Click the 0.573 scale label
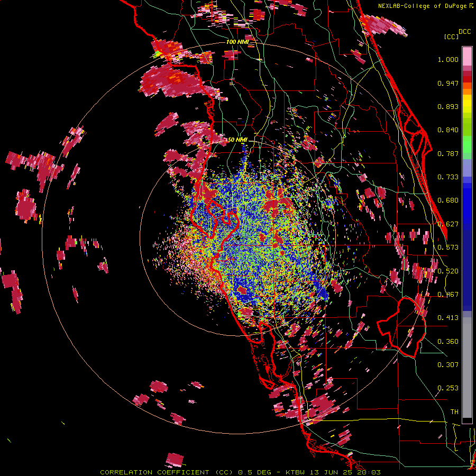The image size is (476, 476). pos(448,248)
